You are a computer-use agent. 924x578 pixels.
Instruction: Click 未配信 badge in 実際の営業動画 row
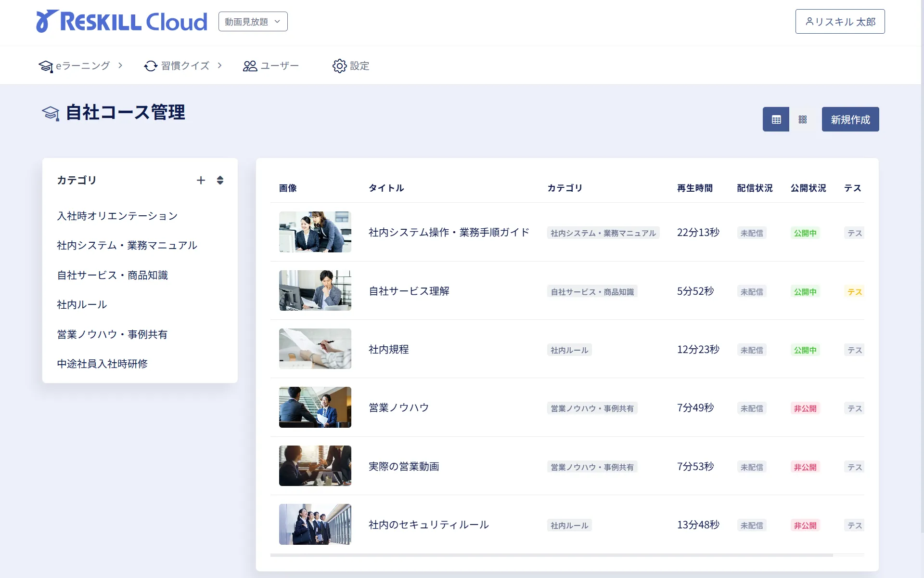[752, 467]
